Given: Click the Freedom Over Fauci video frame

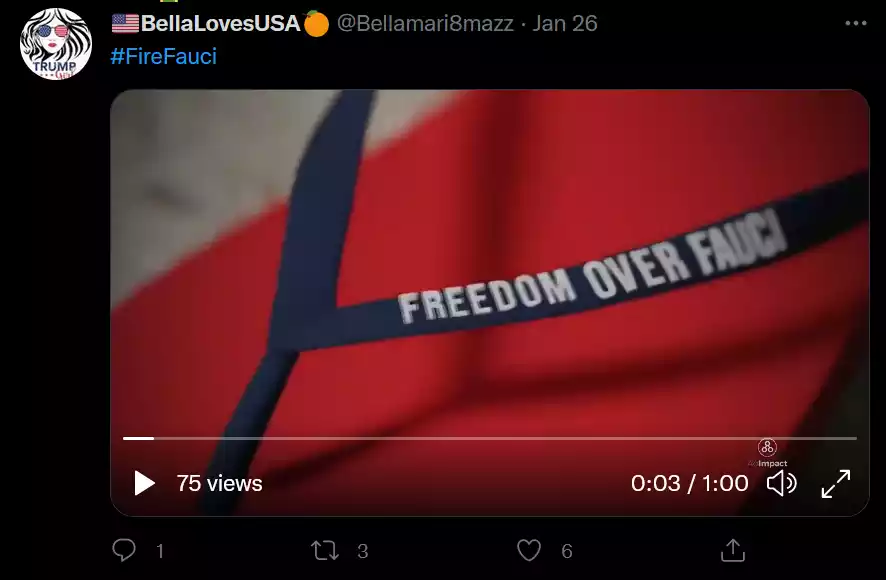Looking at the screenshot, I should click(490, 260).
